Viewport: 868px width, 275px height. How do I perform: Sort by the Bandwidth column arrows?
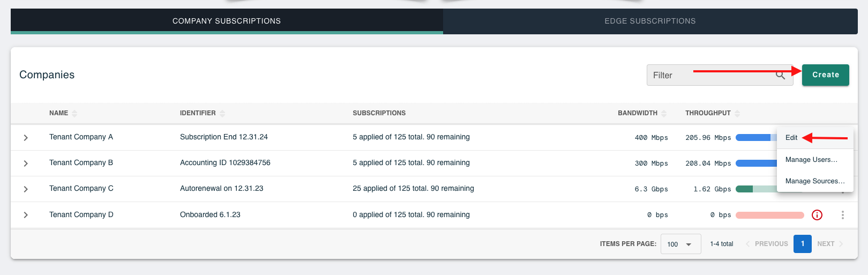coord(664,113)
